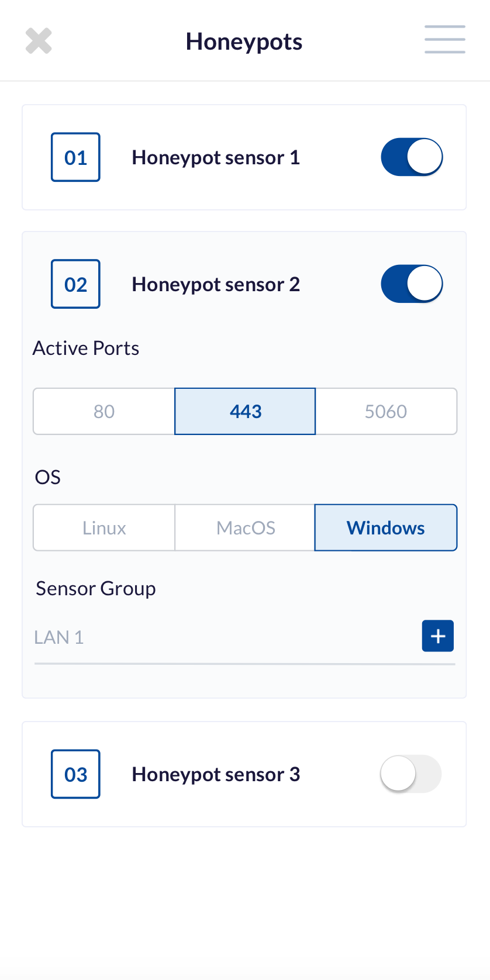The width and height of the screenshot is (490, 980).
Task: Click the 01 number badge
Action: (x=75, y=157)
